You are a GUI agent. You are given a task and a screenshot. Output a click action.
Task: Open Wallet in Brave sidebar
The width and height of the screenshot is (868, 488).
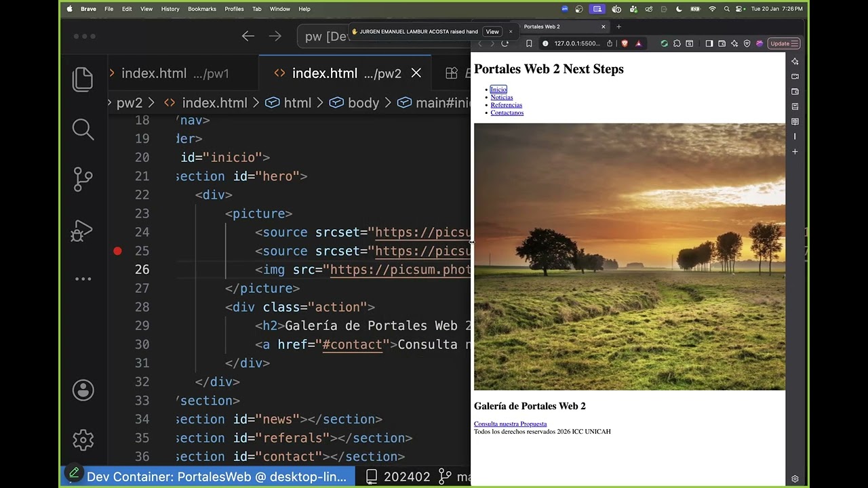click(x=795, y=91)
